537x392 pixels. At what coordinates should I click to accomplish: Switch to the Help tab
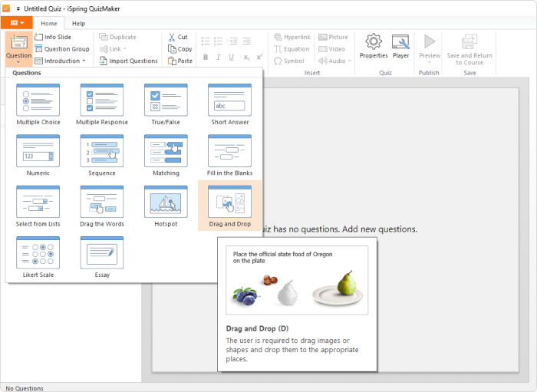[x=78, y=24]
